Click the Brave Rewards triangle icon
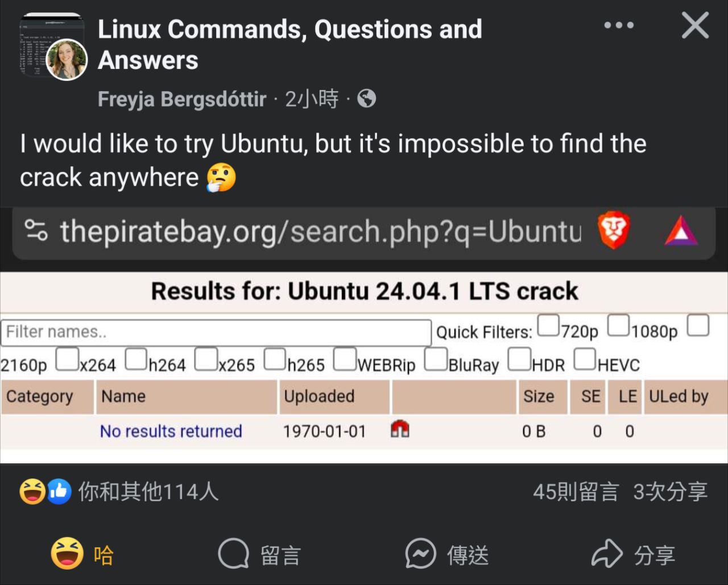Screen dimensions: 728x585 681,232
